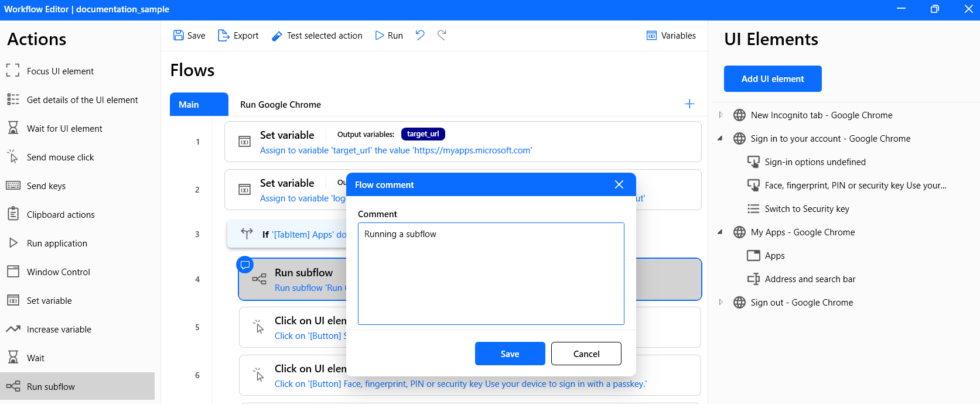Screen dimensions: 980x408
Task: Select the Focus UI element action
Action: (x=77, y=71)
